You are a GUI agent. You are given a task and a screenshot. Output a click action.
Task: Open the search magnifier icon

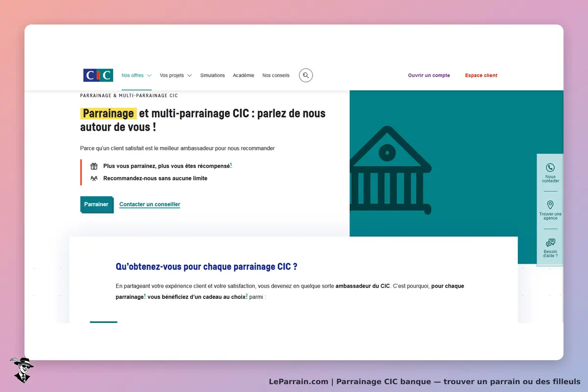click(306, 75)
